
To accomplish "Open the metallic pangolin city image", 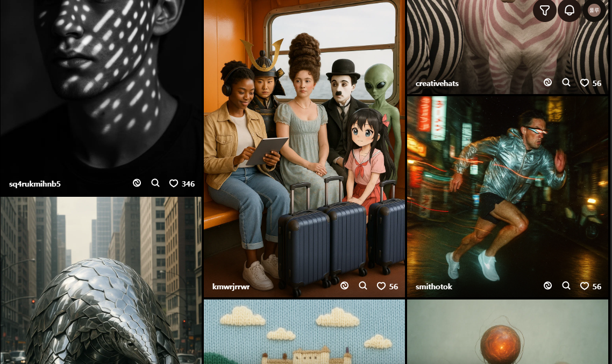I will click(x=101, y=281).
